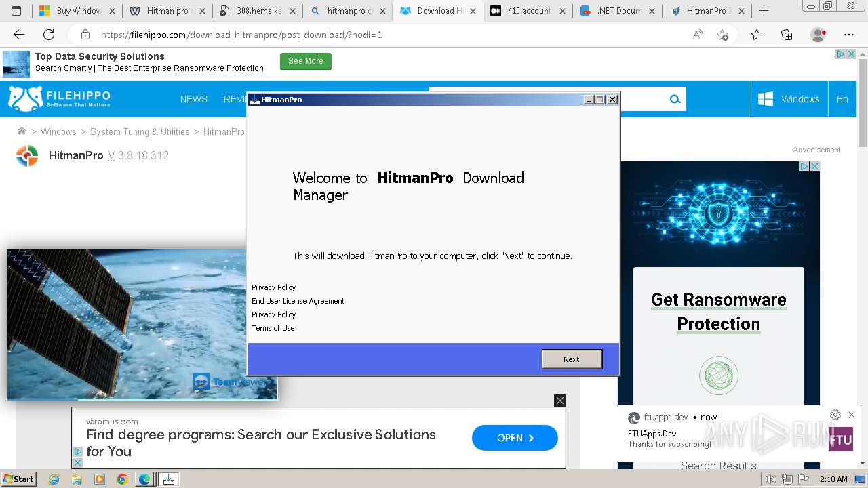868x488 pixels.
Task: Click the AdChoices icon on varamus ad
Action: 77,452
